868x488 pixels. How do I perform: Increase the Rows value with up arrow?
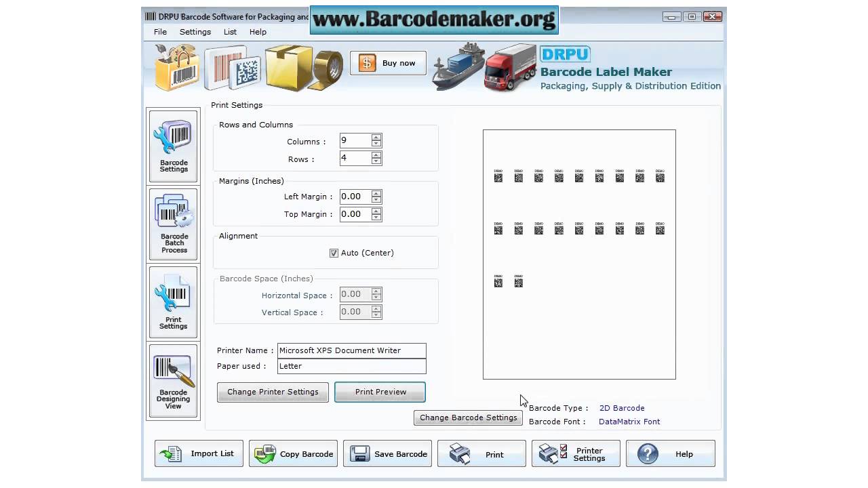[376, 155]
